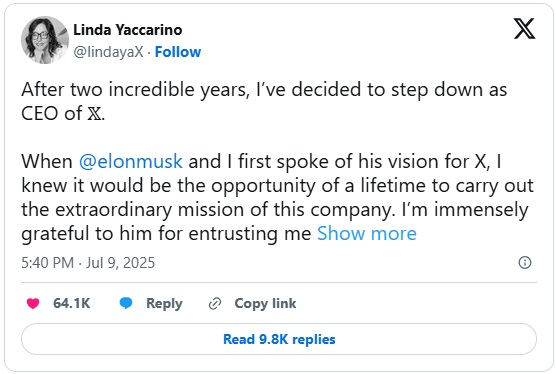556x374 pixels.
Task: Click the blue reply bubble icon
Action: [126, 303]
